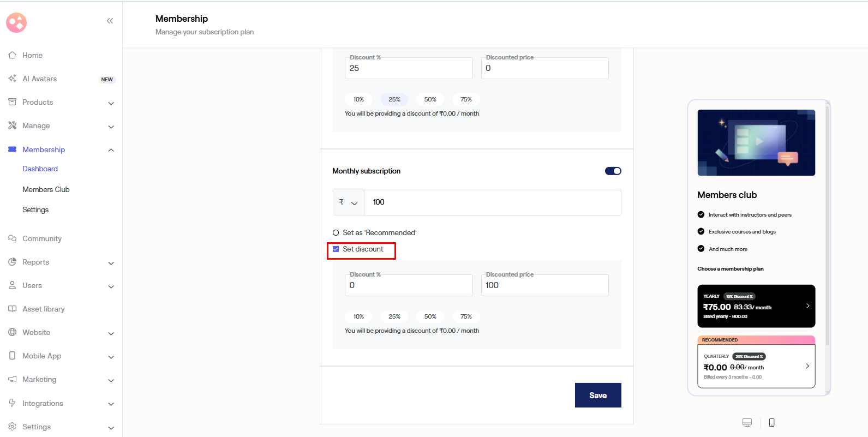Open AI Avatars sparkle icon
The height and width of the screenshot is (437, 868).
pos(13,79)
